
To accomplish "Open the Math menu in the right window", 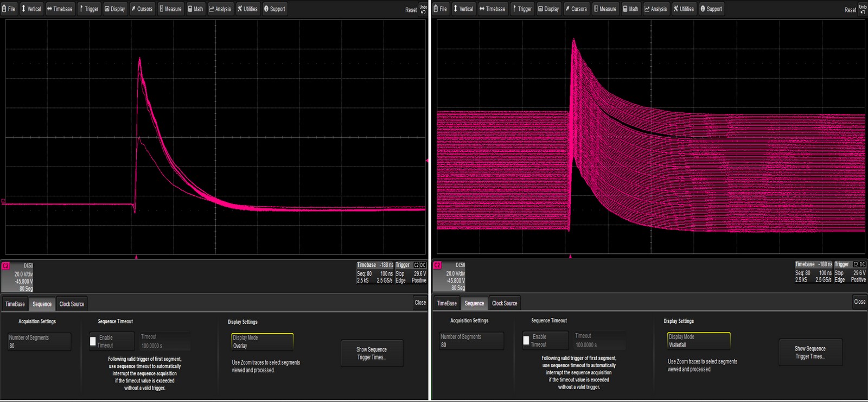I will [630, 9].
